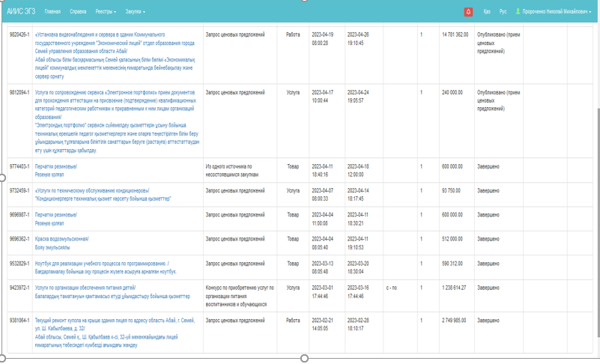Open the Краска водоэмульсионная procurement link

coord(61,243)
